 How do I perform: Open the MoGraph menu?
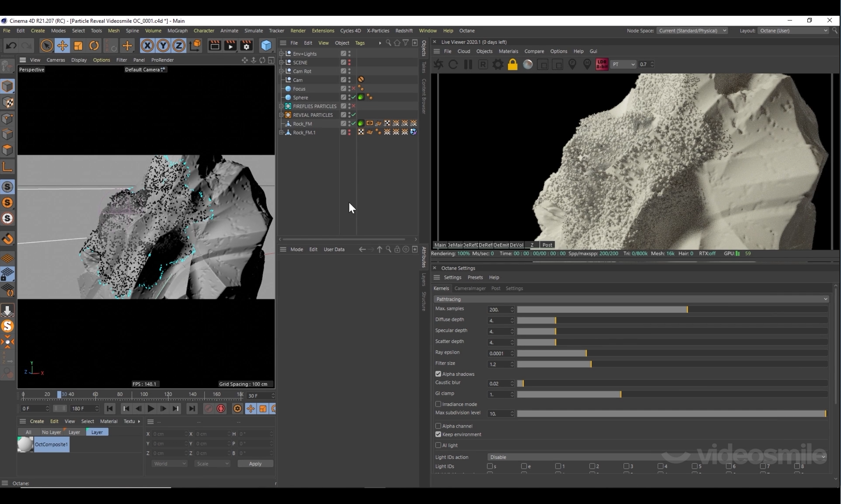click(177, 31)
